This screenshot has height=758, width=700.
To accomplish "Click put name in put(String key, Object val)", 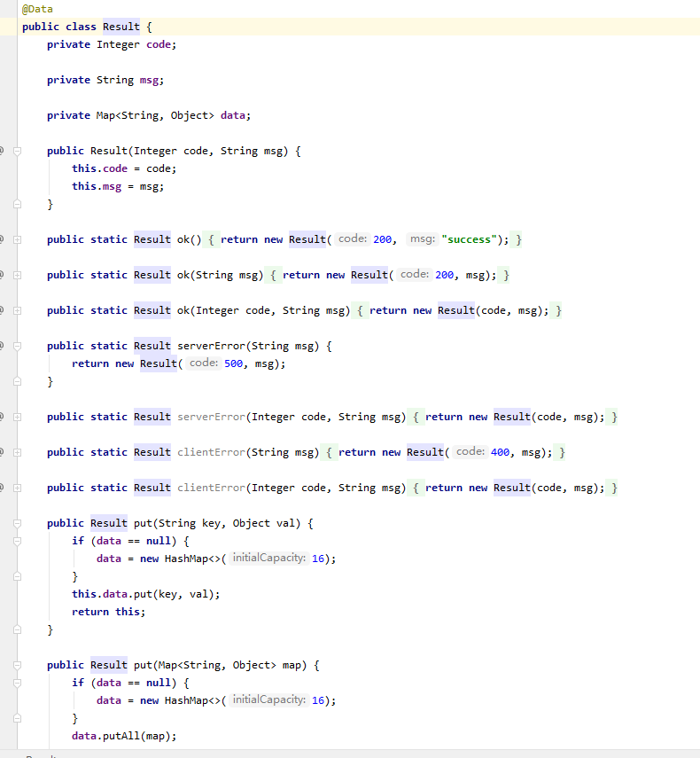I will click(x=143, y=523).
